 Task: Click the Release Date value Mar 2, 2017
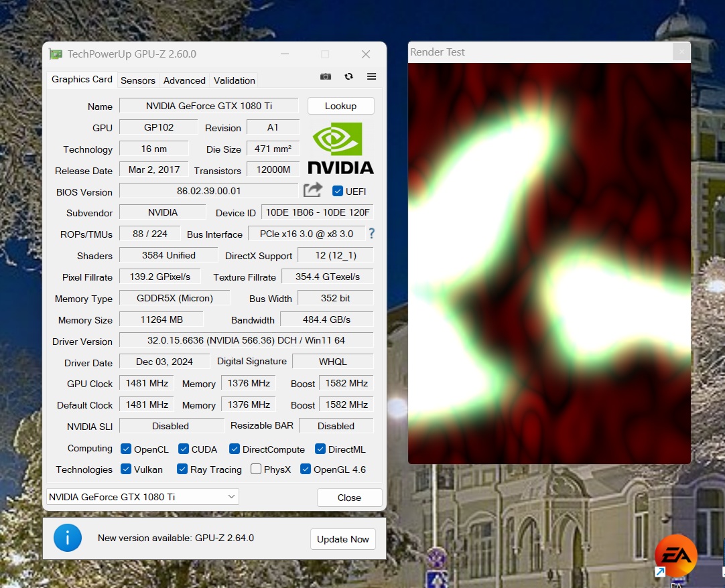[x=154, y=169]
